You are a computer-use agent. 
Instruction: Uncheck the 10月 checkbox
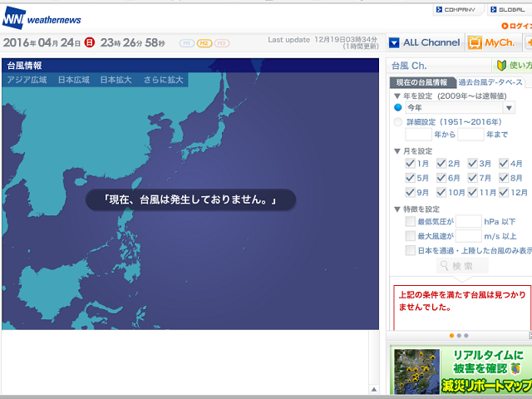pyautogui.click(x=441, y=192)
